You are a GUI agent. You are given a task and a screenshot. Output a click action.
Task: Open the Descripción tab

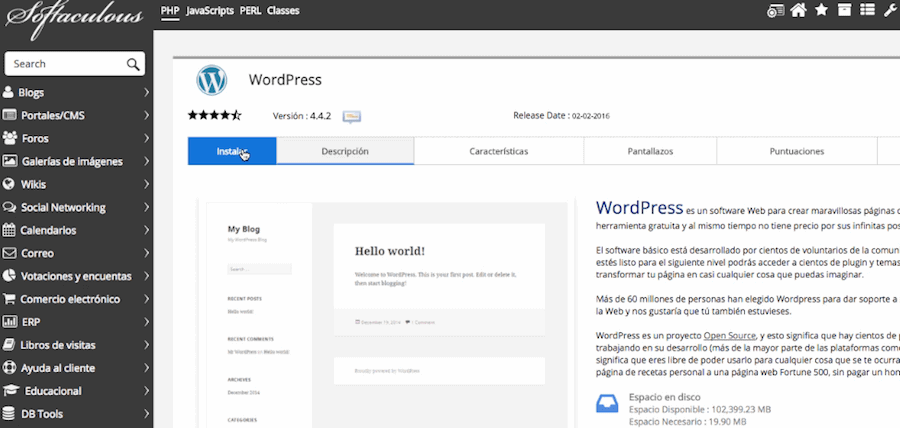pyautogui.click(x=345, y=151)
